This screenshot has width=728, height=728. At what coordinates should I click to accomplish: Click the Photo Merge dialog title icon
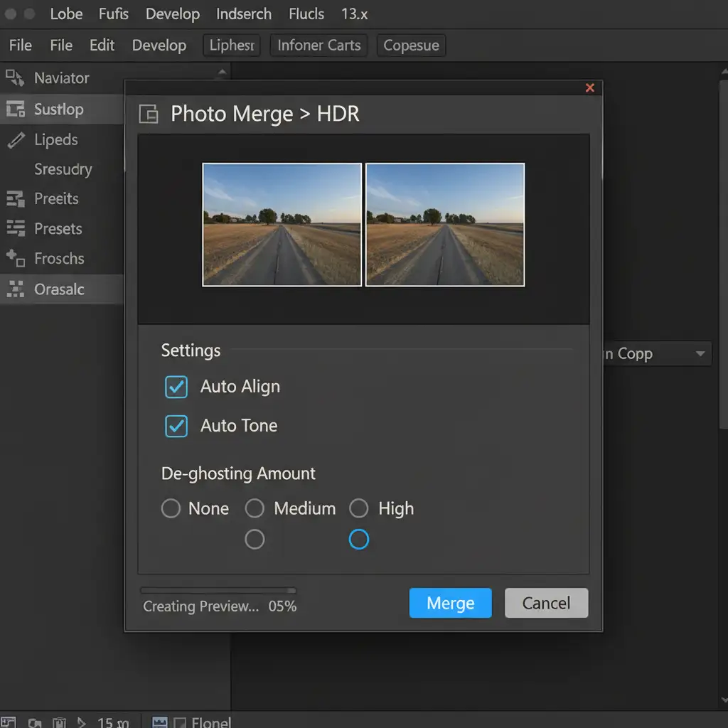coord(149,114)
